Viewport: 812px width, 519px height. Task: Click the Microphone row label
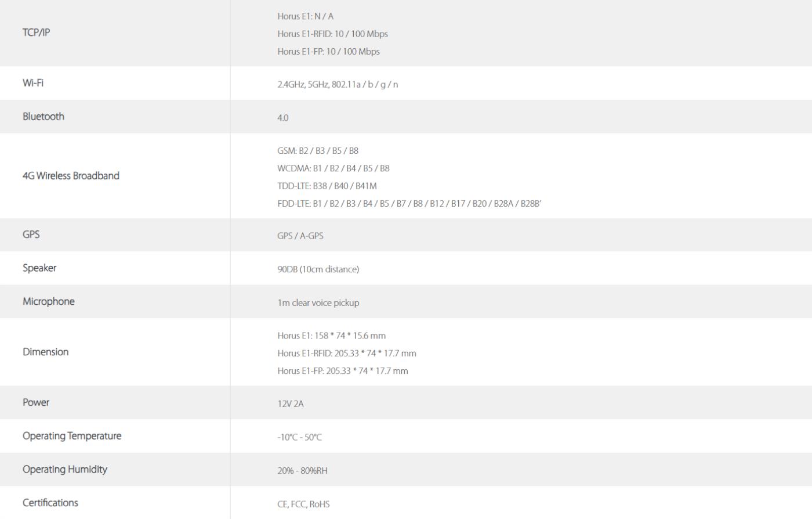[x=49, y=301]
